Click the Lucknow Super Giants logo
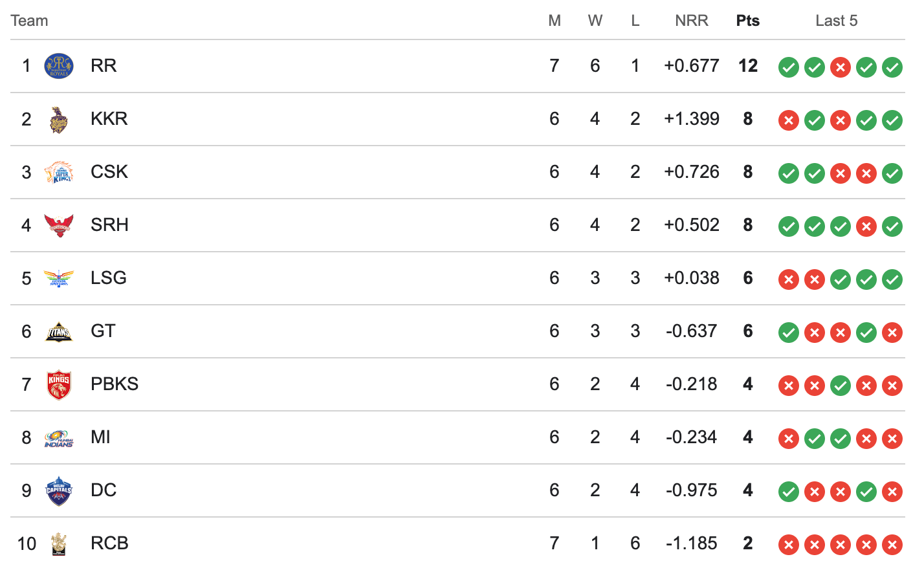 pyautogui.click(x=59, y=278)
